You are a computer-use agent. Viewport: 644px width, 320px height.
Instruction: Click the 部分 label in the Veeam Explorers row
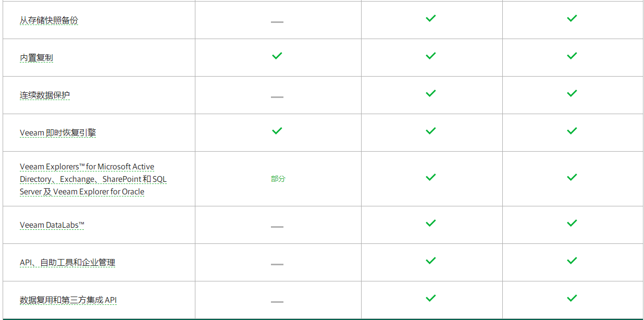point(278,179)
